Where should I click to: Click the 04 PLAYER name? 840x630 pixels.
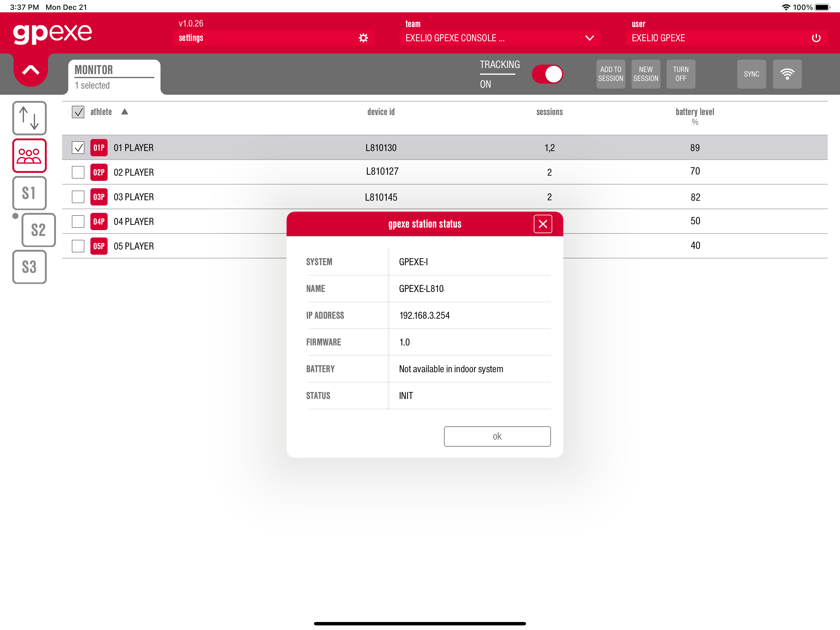pos(134,221)
